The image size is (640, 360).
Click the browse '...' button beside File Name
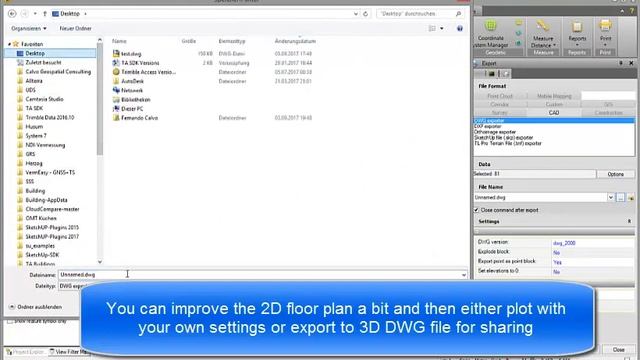coord(620,198)
